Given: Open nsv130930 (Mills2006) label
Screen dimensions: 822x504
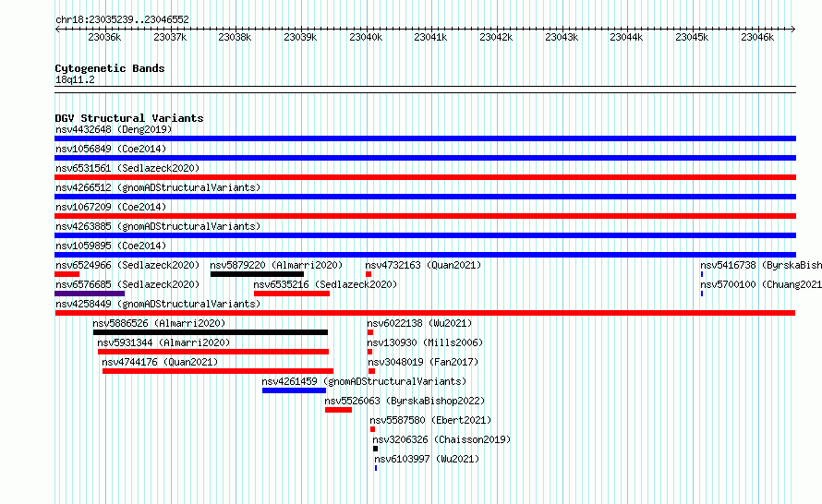Looking at the screenshot, I should [x=425, y=342].
